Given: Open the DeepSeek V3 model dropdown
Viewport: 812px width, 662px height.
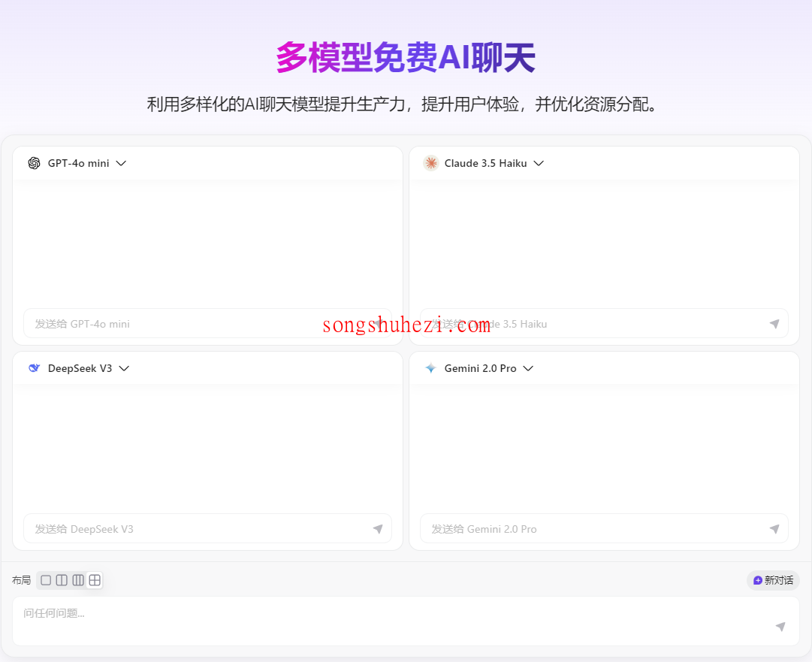Looking at the screenshot, I should pos(124,368).
